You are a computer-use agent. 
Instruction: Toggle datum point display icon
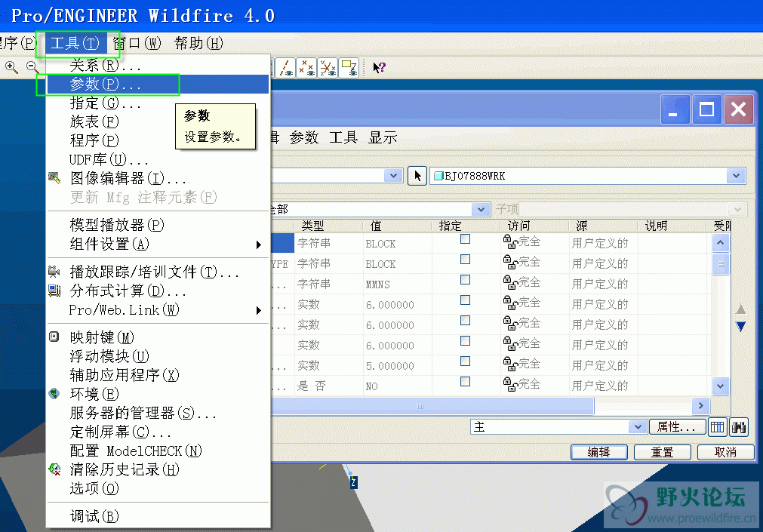click(306, 68)
